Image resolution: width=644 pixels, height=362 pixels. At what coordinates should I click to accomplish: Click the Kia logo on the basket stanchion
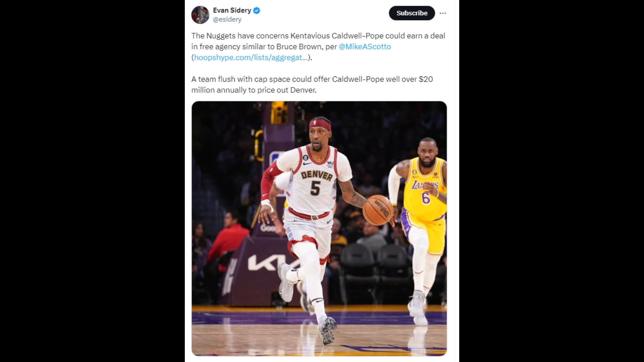(271, 262)
